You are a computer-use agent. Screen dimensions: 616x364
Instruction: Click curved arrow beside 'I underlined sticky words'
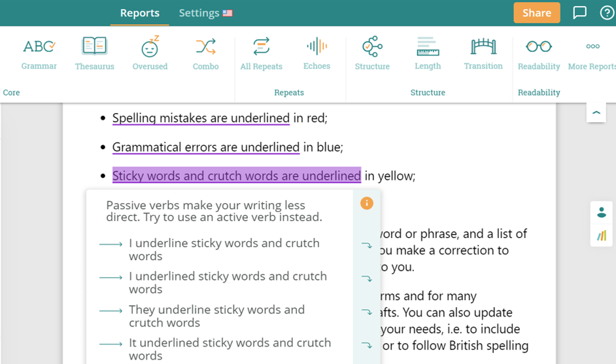pos(367,279)
